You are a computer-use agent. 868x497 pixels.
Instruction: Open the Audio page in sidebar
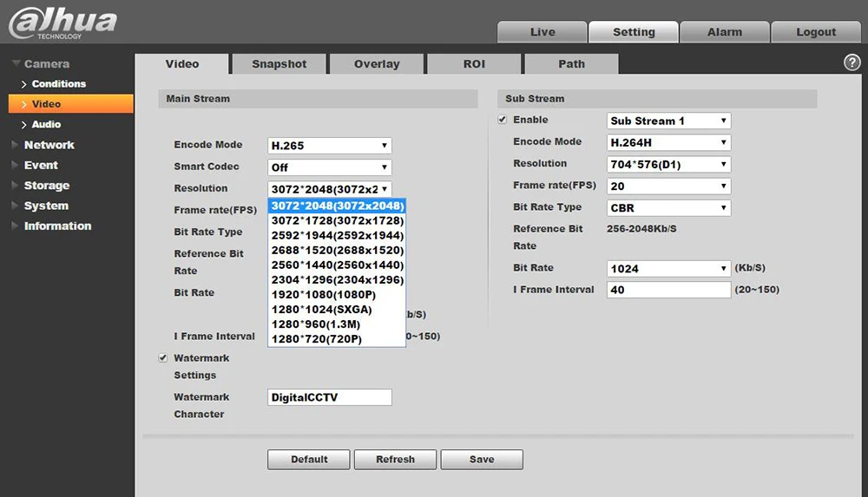pos(46,125)
